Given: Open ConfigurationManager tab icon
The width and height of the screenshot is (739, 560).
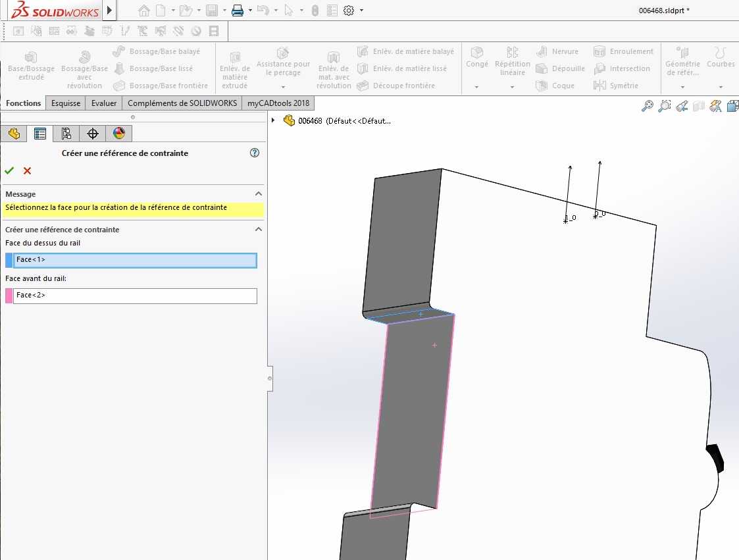Looking at the screenshot, I should click(x=66, y=134).
